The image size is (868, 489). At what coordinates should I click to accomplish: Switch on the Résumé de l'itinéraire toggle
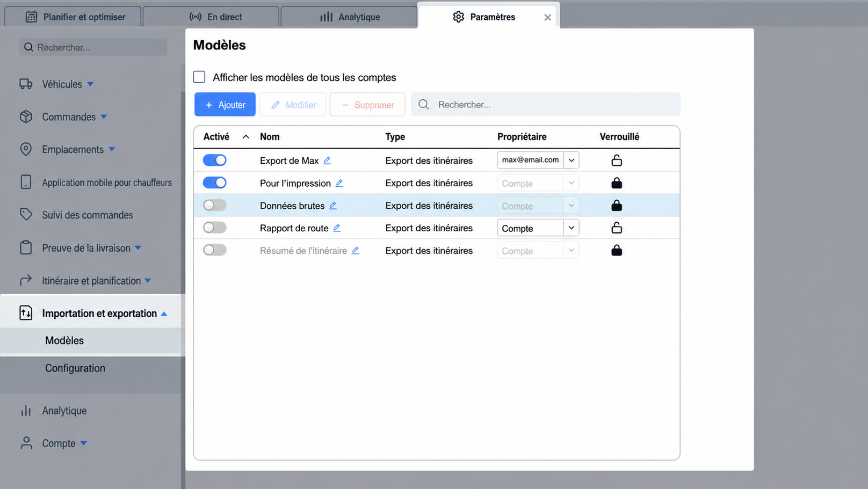point(215,250)
